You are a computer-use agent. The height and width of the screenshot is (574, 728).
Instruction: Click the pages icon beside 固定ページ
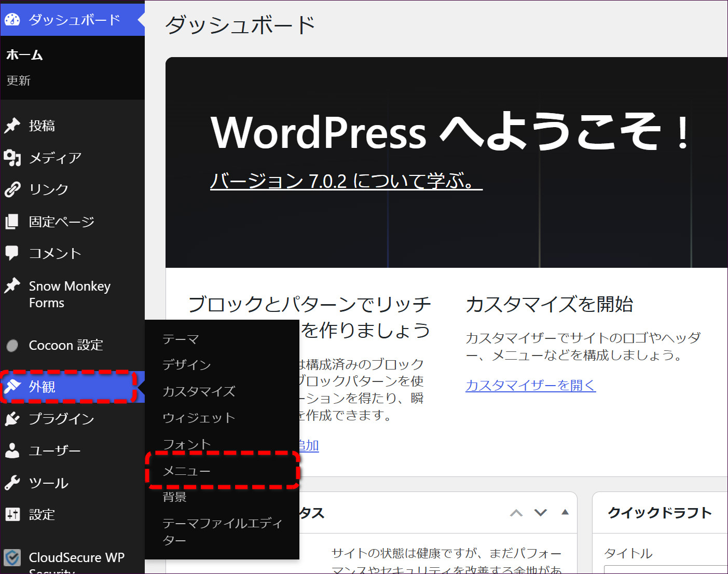click(12, 222)
